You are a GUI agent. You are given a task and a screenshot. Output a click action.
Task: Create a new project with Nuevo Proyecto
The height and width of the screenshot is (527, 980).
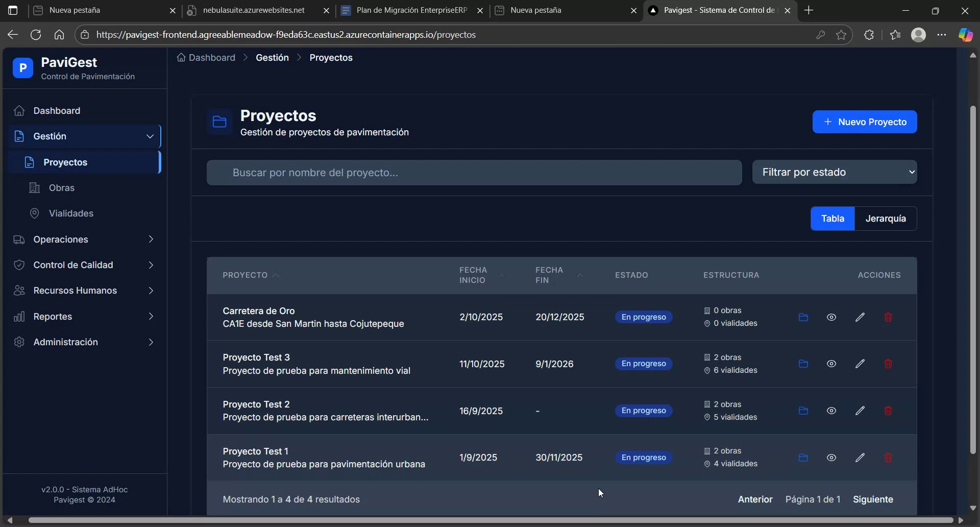(x=865, y=122)
